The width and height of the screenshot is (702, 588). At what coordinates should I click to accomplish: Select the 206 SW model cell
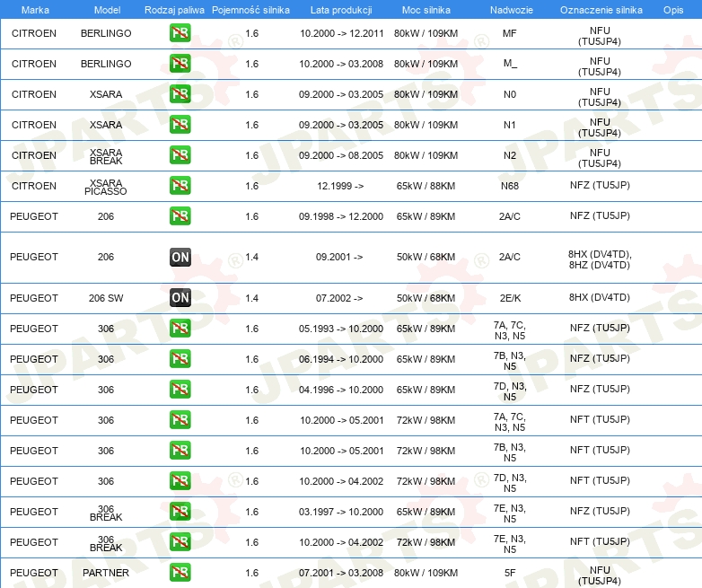(x=106, y=298)
